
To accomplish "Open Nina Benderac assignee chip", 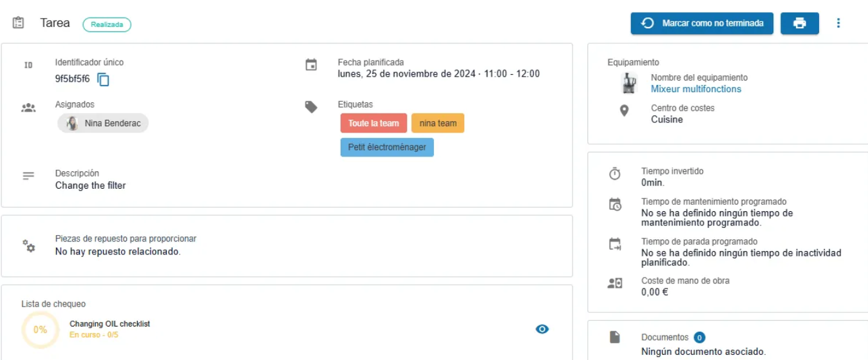I will pos(103,123).
